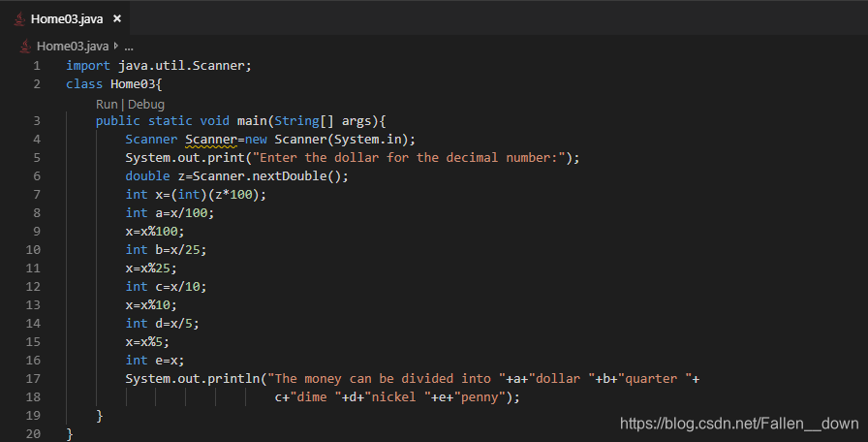Click line number 17 in the gutter
Viewport: 868px width, 442px height.
tap(33, 379)
